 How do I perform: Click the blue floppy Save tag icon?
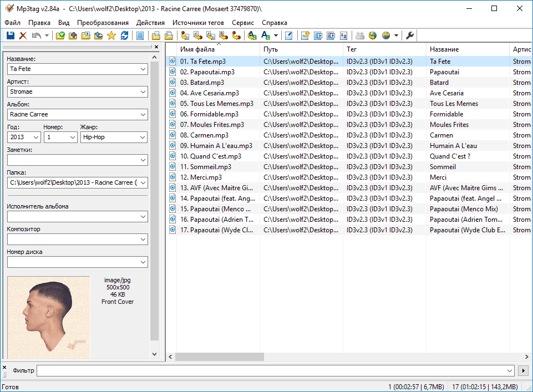[11, 35]
